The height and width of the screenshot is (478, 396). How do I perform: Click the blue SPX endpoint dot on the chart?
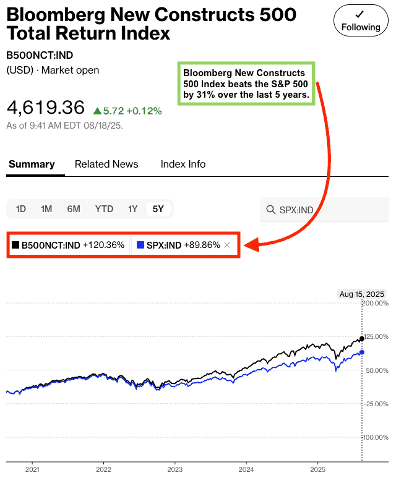click(x=362, y=352)
